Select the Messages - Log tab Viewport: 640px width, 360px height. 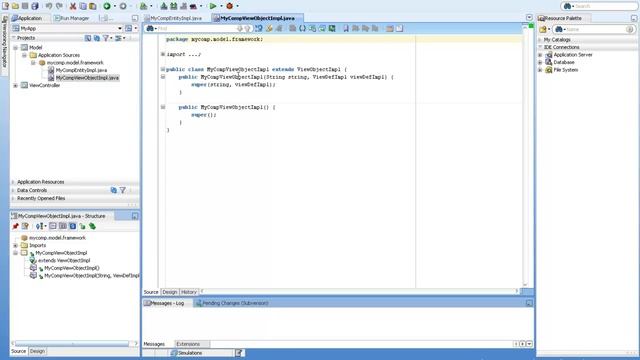(x=164, y=303)
